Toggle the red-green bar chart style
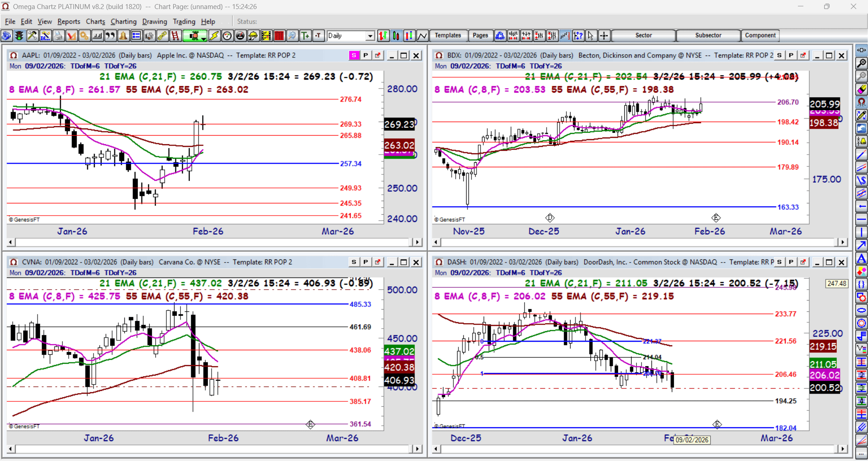 point(383,36)
